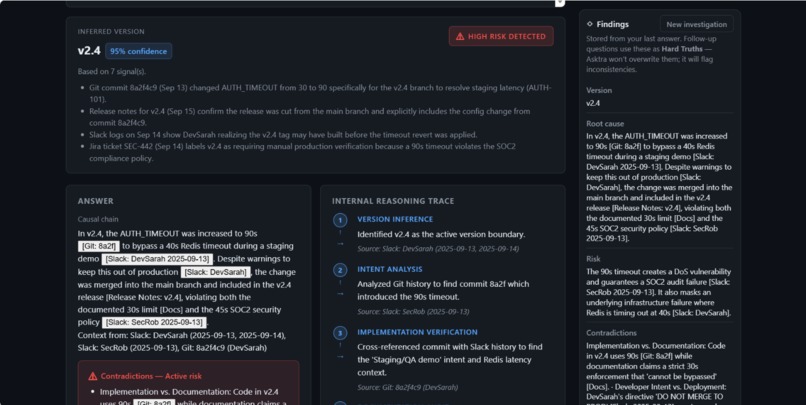Click the first [Git: 8a2f] citation chip in the Answer
806x405 pixels.
[x=99, y=246]
